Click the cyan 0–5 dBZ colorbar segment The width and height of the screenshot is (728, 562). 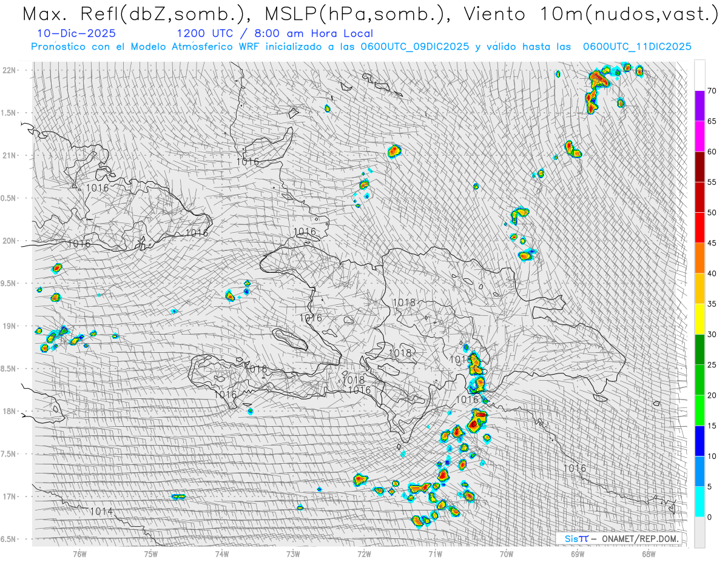point(699,501)
